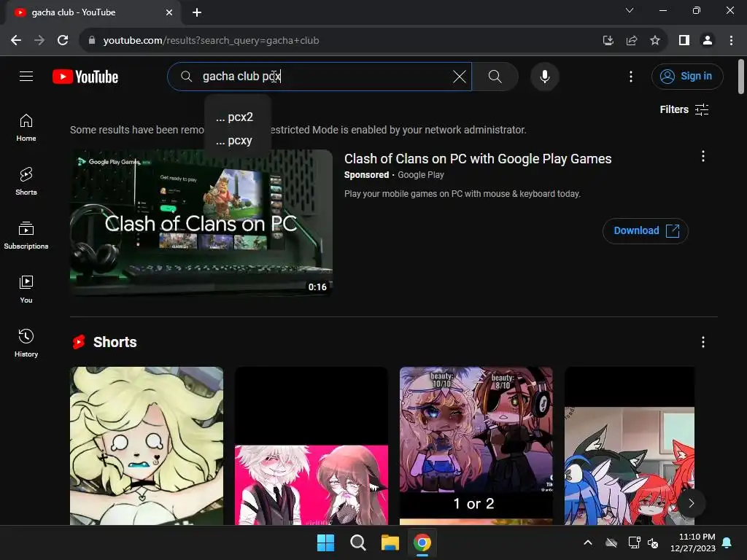The image size is (747, 560).
Task: Click the YouTube logo
Action: pyautogui.click(x=85, y=77)
